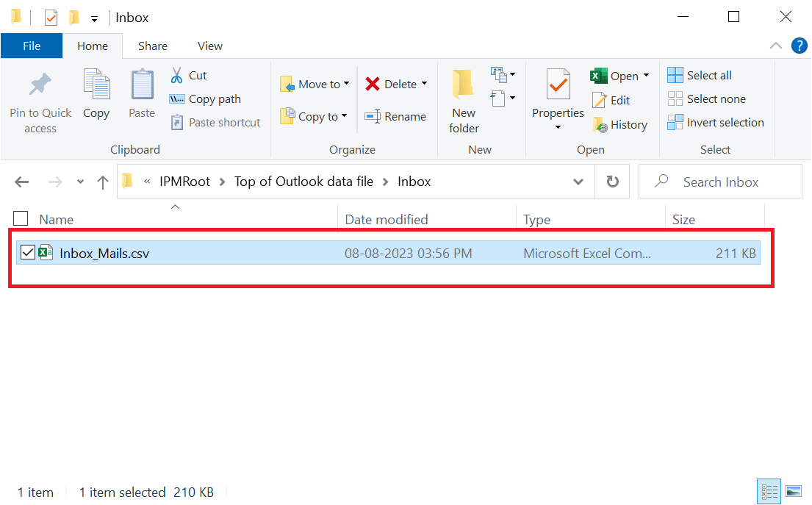Expand the Delete options arrow
Image resolution: width=812 pixels, height=505 pixels.
[424, 83]
